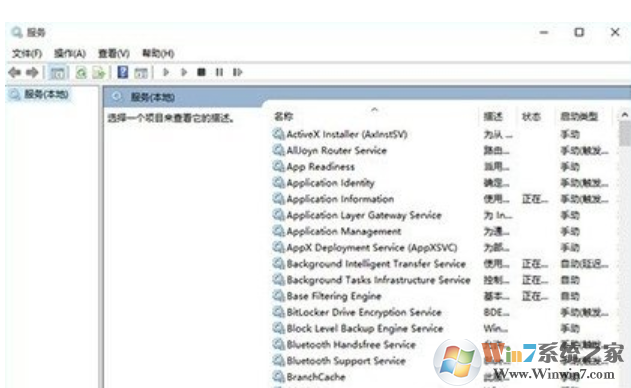631x388 pixels.
Task: Select 服务(本地) in the left tree
Action: tap(46, 94)
